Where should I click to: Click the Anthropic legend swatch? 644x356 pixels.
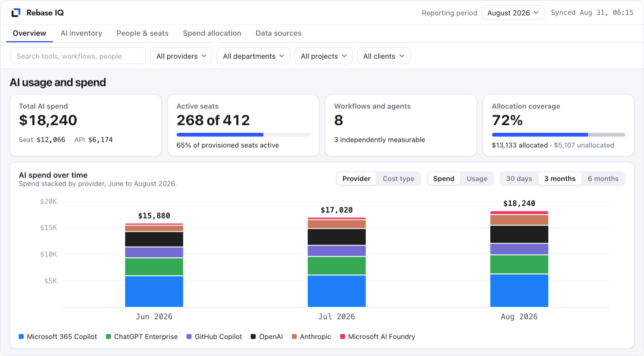[x=294, y=337]
